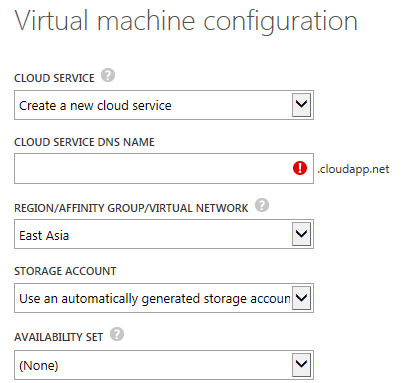Show the Availability Set help tooltip icon
The width and height of the screenshot is (402, 383).
coord(117,334)
